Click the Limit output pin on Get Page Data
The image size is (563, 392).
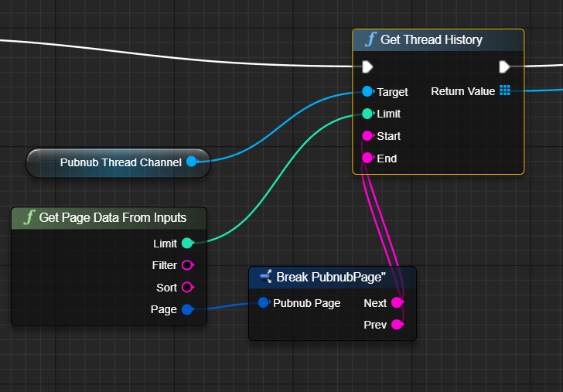click(186, 244)
